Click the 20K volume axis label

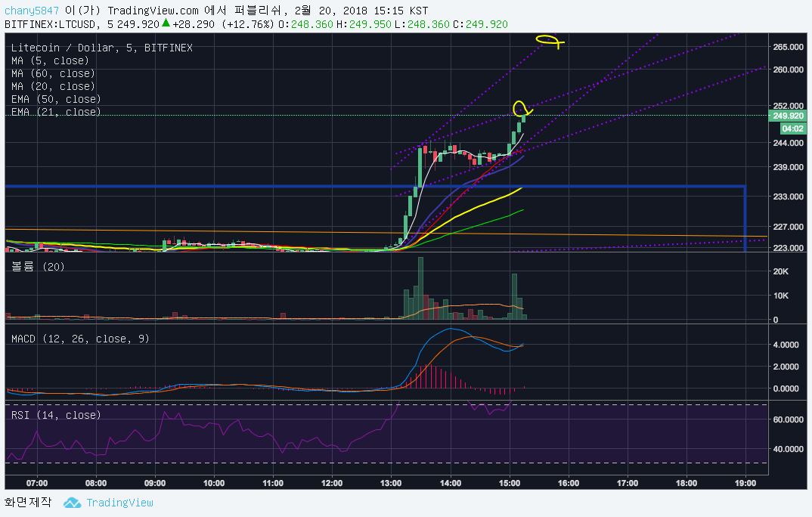pyautogui.click(x=781, y=271)
